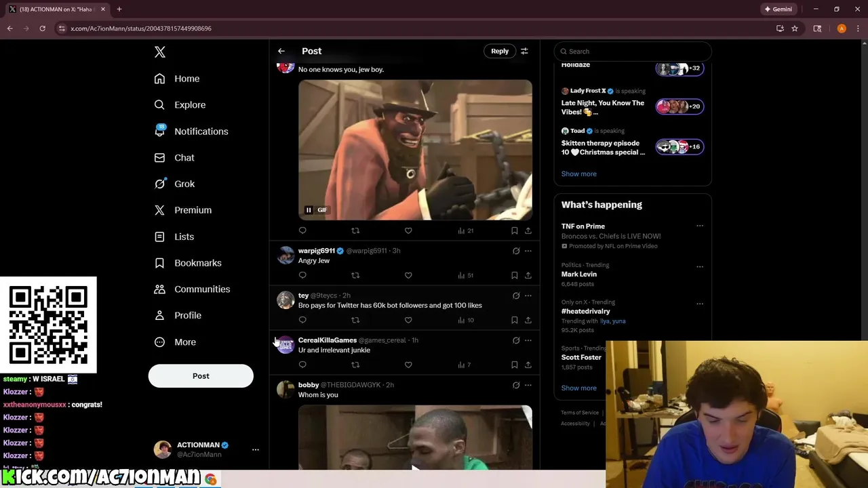Screen dimensions: 868x488
Task: Click the X logo in sidebar
Action: (159, 52)
